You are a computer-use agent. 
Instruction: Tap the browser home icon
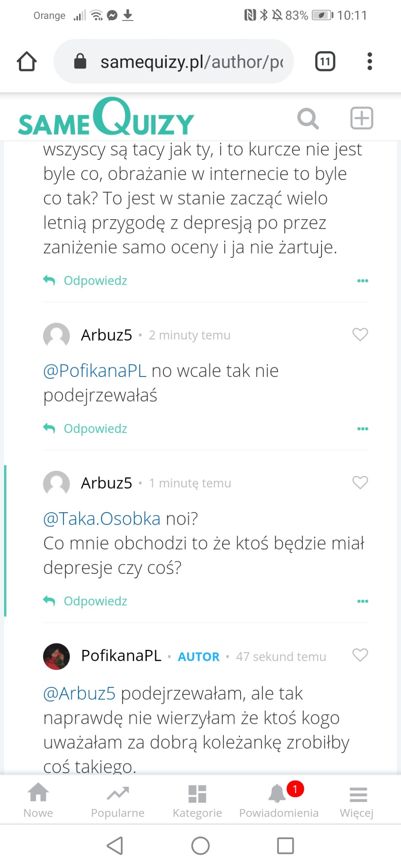click(x=27, y=62)
